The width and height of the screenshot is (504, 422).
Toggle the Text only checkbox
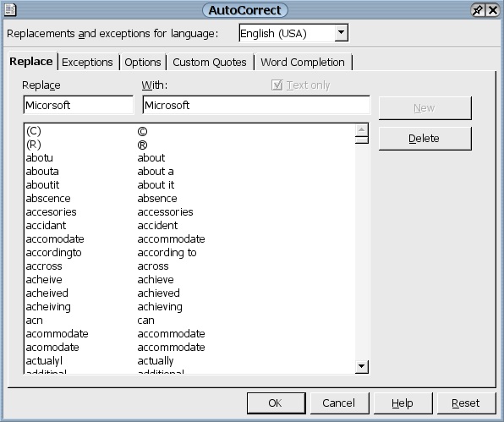(x=277, y=85)
